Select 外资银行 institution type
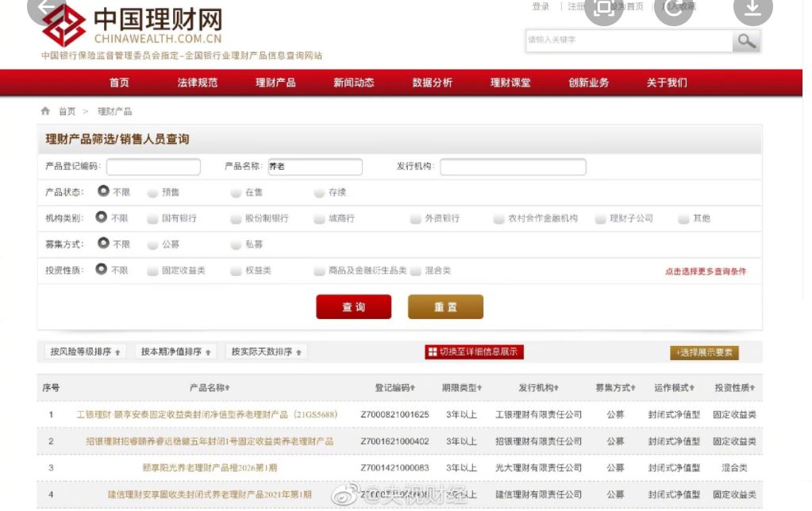This screenshot has width=812, height=511. [415, 219]
